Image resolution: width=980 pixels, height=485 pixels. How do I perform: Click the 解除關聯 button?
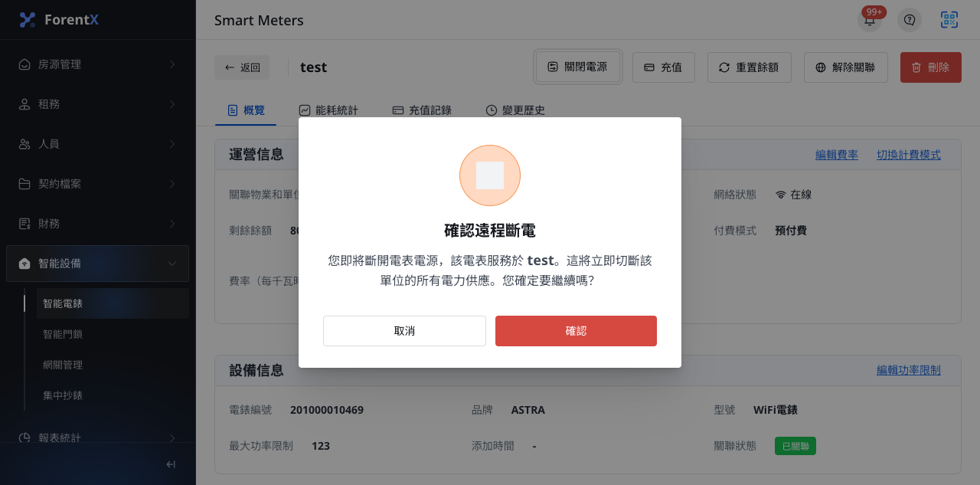(x=846, y=67)
